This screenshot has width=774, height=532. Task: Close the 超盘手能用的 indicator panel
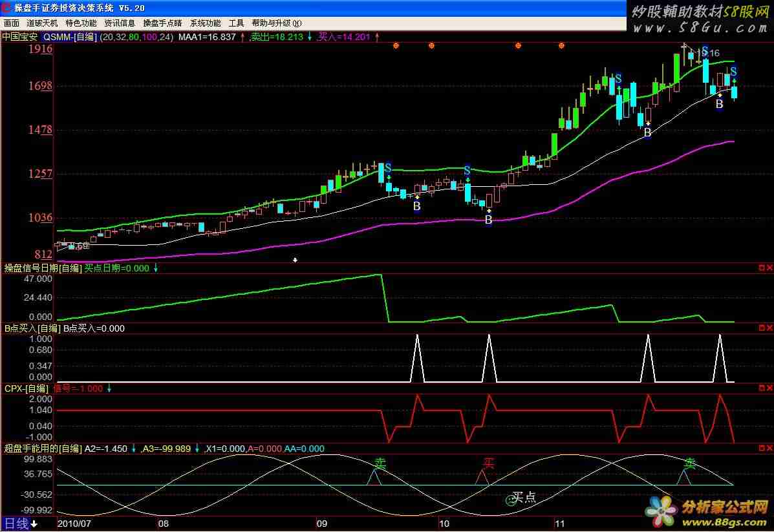pyautogui.click(x=769, y=447)
